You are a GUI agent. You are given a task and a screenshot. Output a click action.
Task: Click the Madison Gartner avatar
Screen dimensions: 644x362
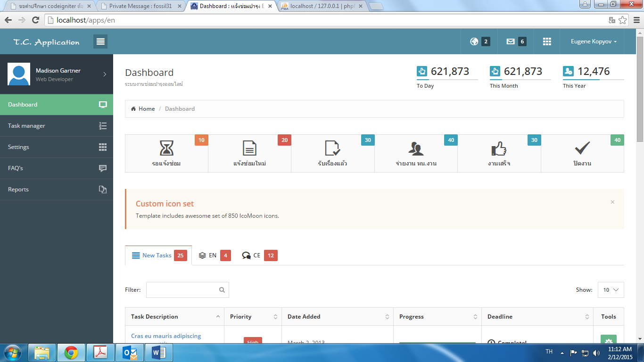click(x=19, y=74)
